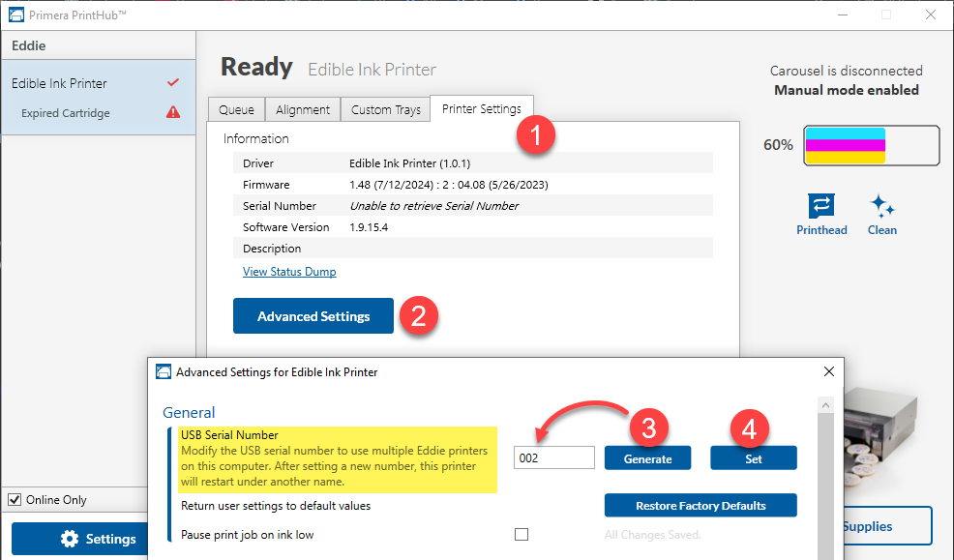Click the 60% ink level text
The image size is (954, 560).
click(x=778, y=145)
